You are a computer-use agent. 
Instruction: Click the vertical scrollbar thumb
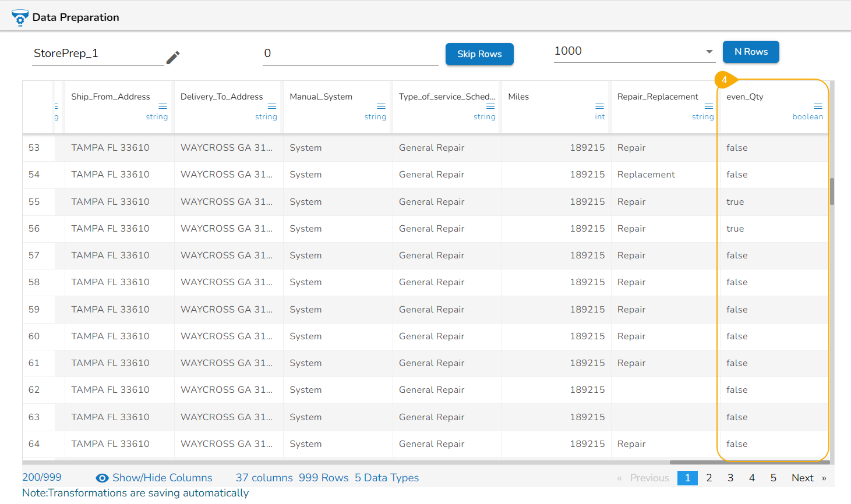(x=832, y=191)
